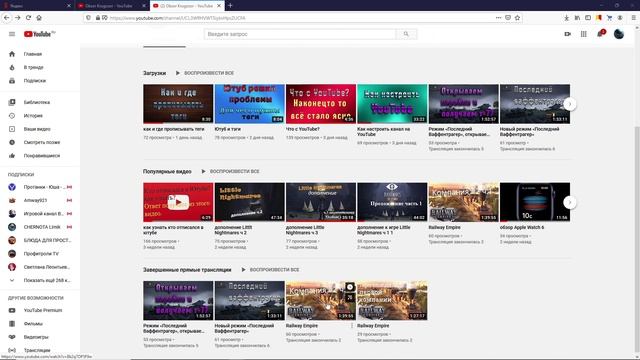This screenshot has height=360, width=640.
Task: Open обзор Apple Watch 6 thumbnail
Action: click(535, 202)
